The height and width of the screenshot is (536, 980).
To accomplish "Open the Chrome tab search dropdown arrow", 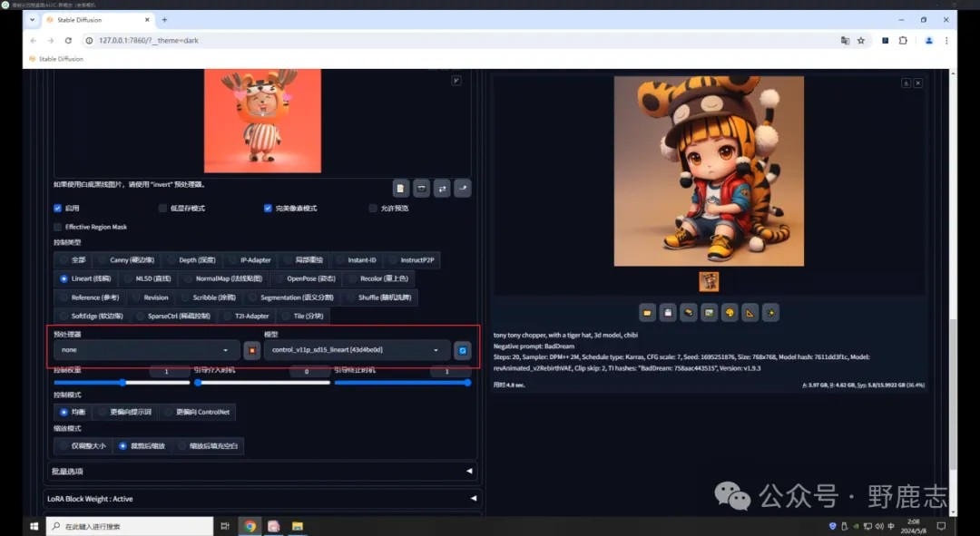I will click(x=32, y=19).
